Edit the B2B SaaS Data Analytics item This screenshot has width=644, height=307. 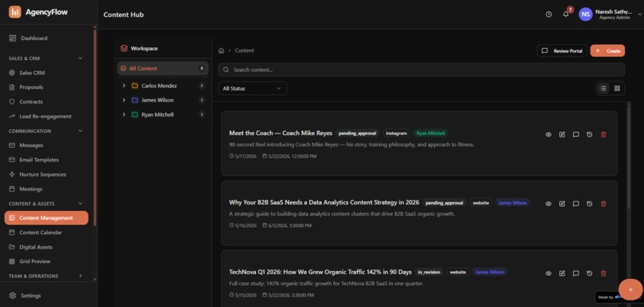(562, 204)
